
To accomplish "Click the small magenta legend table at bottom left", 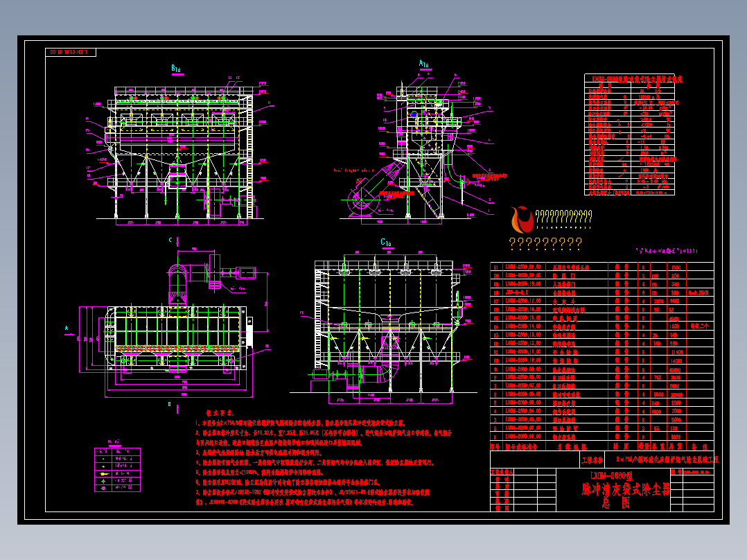I will (x=117, y=469).
